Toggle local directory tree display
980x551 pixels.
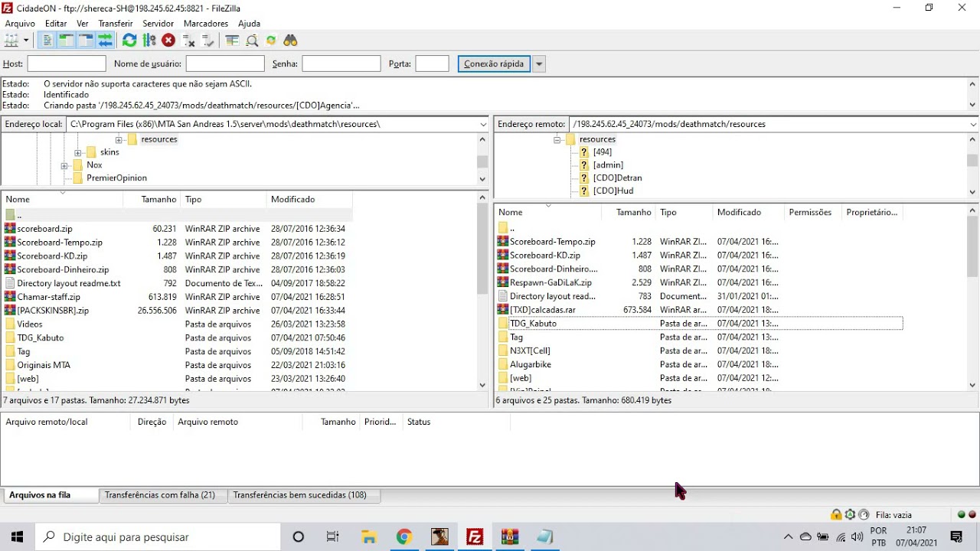[x=67, y=41]
